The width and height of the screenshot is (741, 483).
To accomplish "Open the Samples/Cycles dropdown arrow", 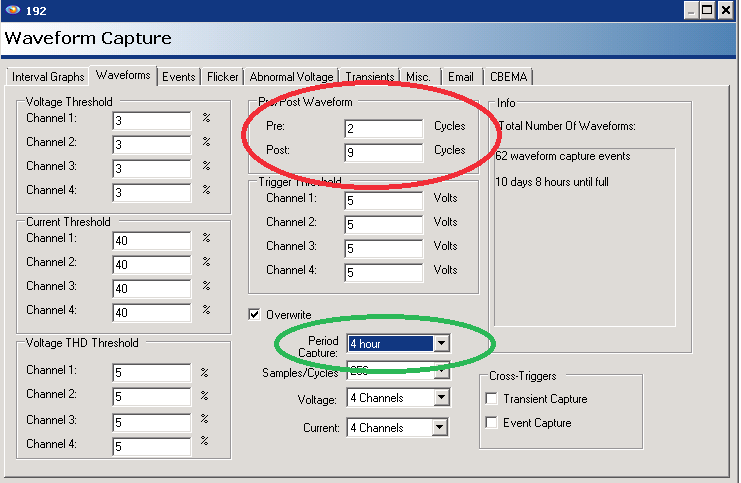I will pyautogui.click(x=441, y=371).
